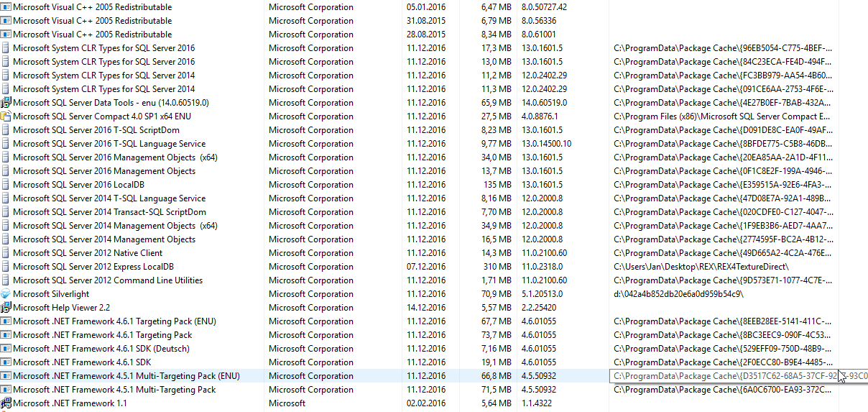Viewport: 868px width, 412px height.
Task: Click the Microsoft Help Viewer 2.2 icon
Action: 6,308
